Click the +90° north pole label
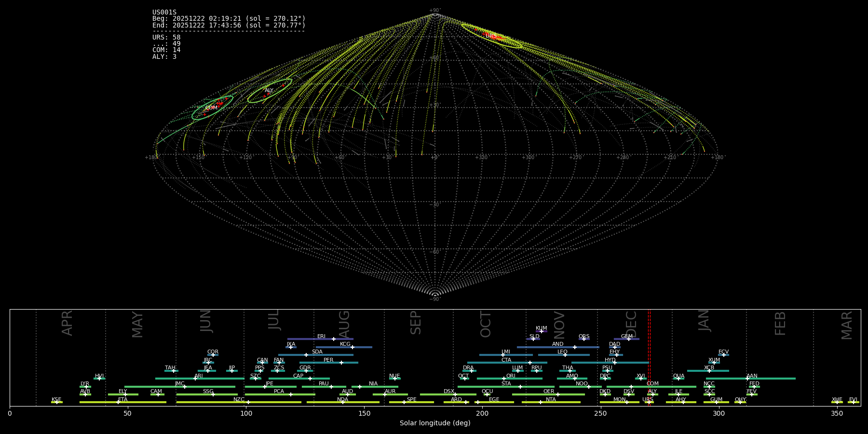The image size is (868, 434). [434, 11]
